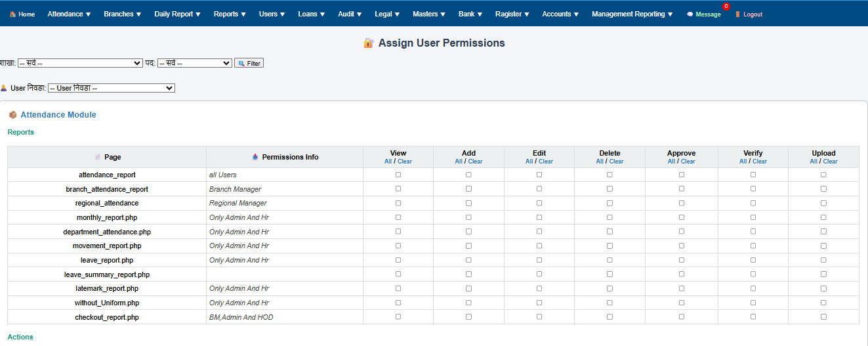Click the Attendance Module box icon
The image size is (868, 346).
click(12, 115)
